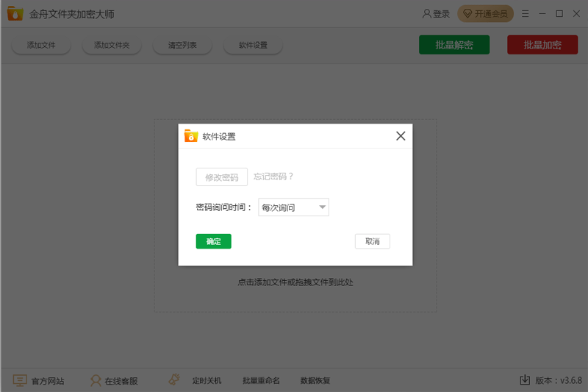The width and height of the screenshot is (588, 392).
Task: Click the folder-lock icon in the 软件设置 dialog title
Action: click(191, 136)
